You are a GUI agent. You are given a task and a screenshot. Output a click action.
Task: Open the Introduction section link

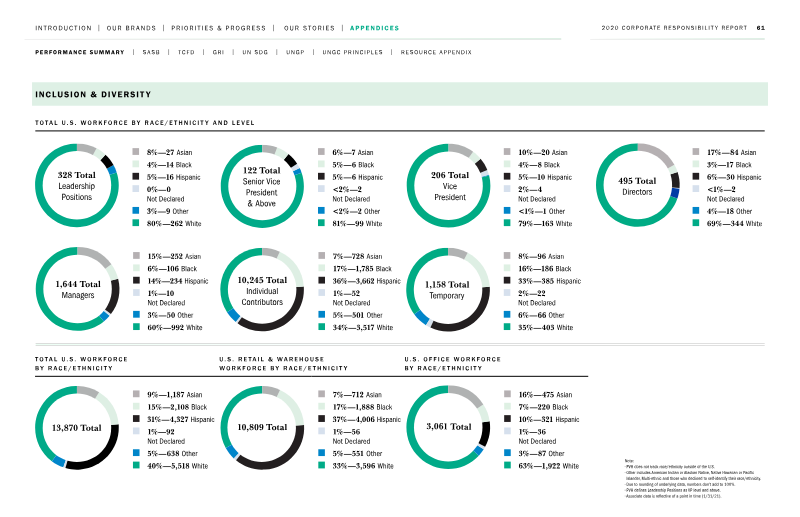click(63, 28)
